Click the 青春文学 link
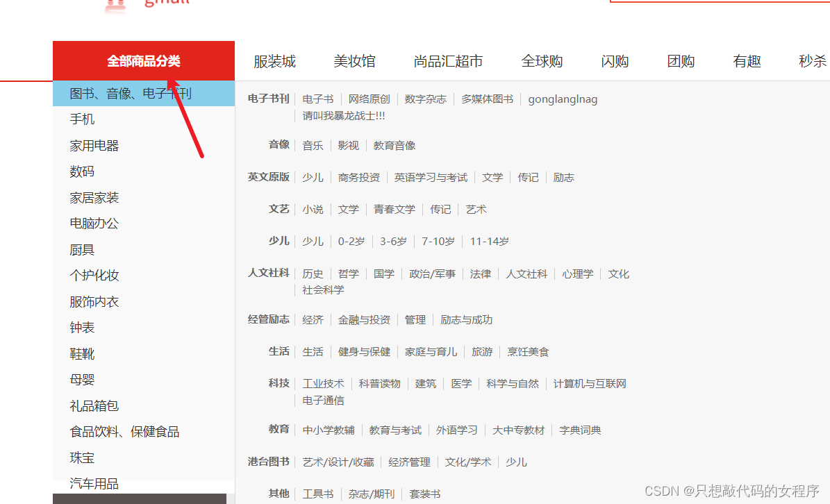The image size is (830, 504). pyautogui.click(x=395, y=210)
